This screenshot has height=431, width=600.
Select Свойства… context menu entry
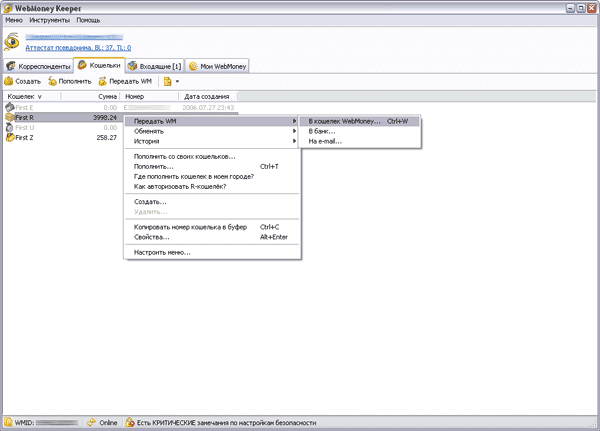coord(212,237)
